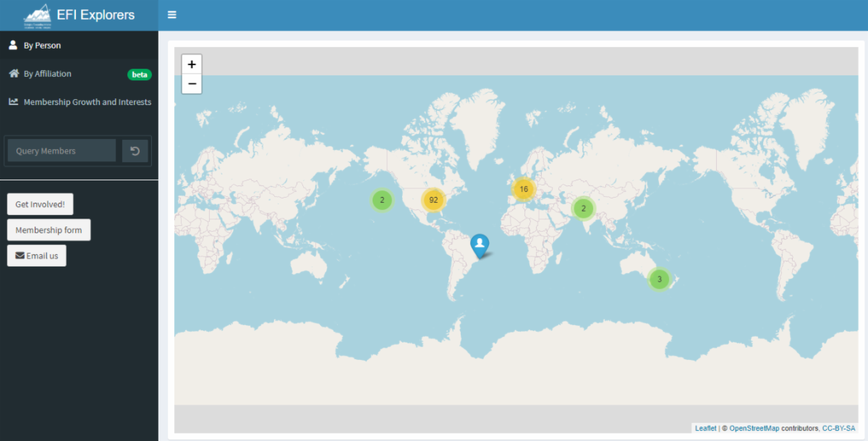Click the reset query undo icon button
Viewport: 868px width, 441px height.
[135, 151]
